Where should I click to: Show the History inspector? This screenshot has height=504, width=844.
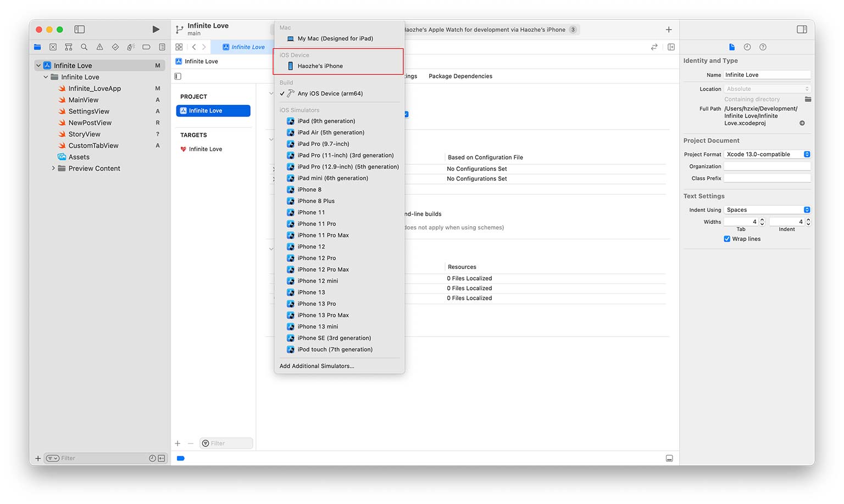pyautogui.click(x=747, y=47)
